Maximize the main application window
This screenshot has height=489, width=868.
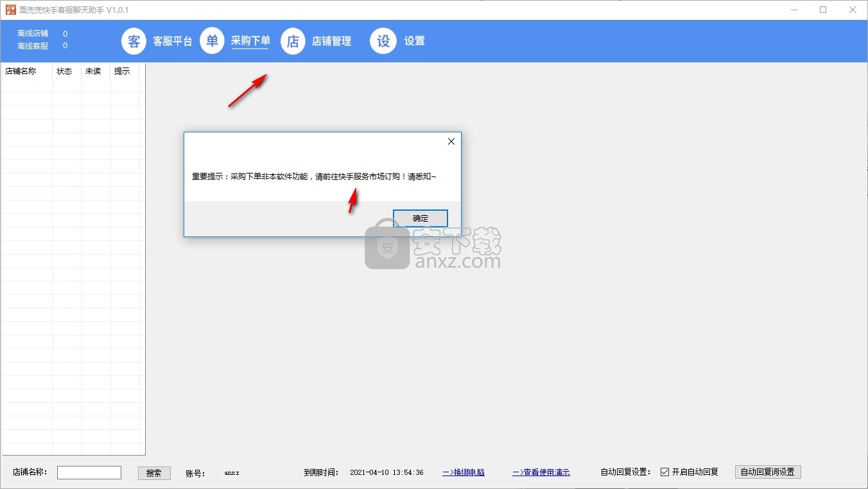pyautogui.click(x=823, y=10)
